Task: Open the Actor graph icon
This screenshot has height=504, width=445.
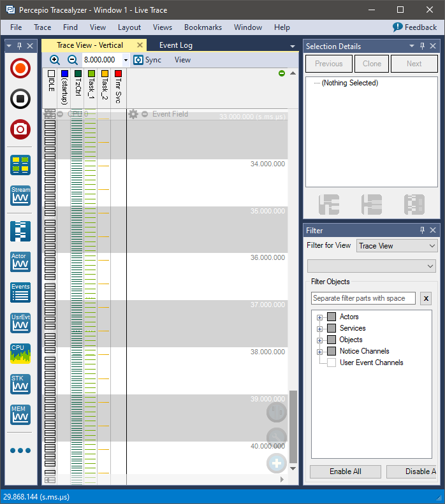Action: (20, 262)
